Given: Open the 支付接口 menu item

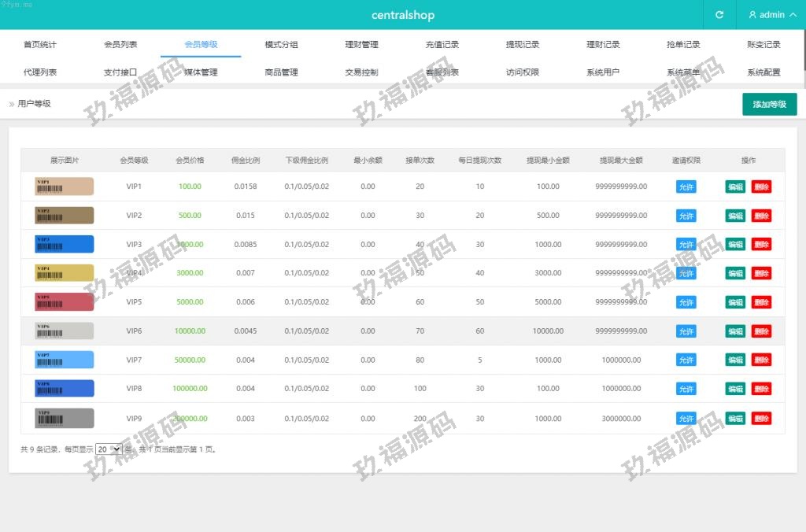Looking at the screenshot, I should click(x=120, y=72).
